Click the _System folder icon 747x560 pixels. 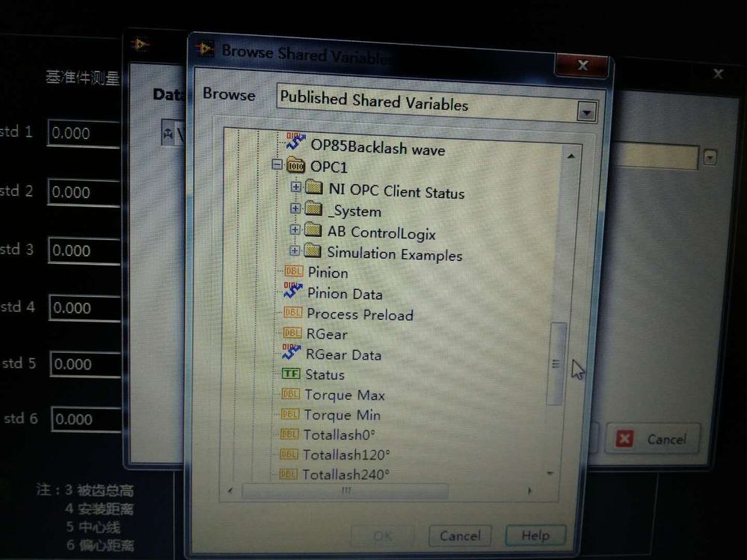313,208
